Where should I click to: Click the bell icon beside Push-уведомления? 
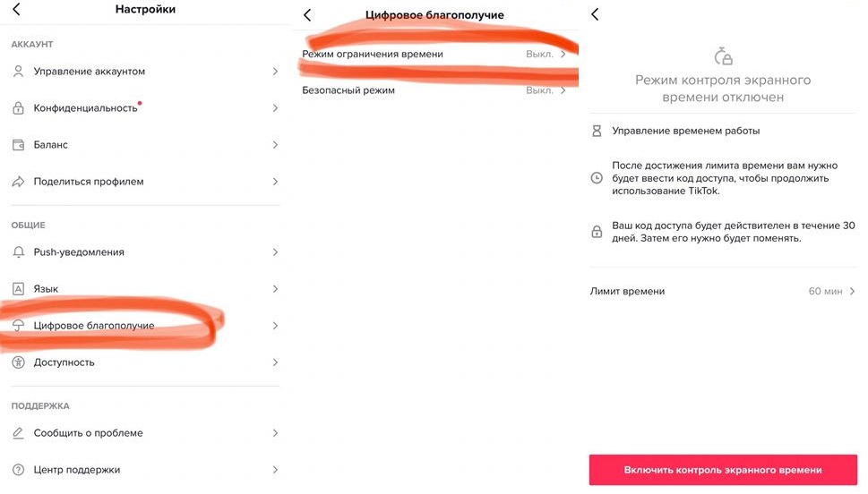[18, 252]
